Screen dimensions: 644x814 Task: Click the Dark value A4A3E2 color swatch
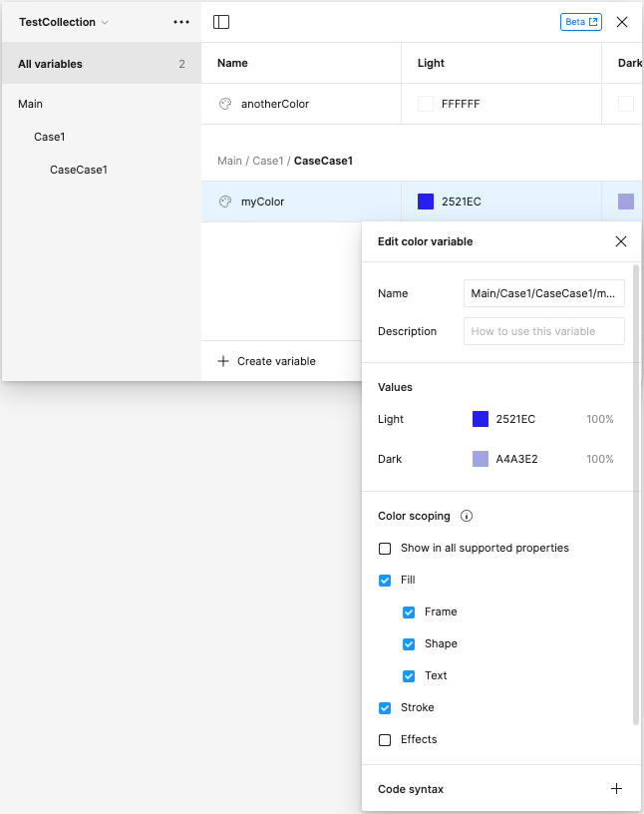coord(481,459)
